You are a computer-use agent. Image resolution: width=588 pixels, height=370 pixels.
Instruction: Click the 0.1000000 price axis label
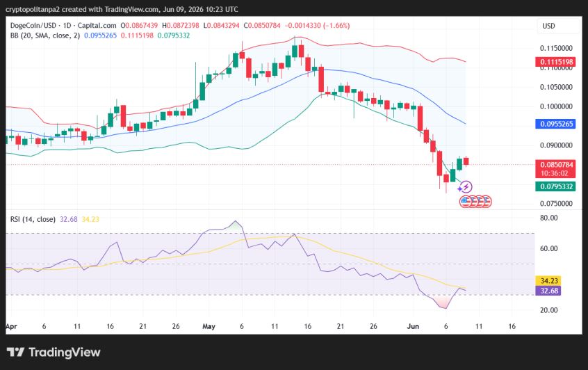(556, 106)
